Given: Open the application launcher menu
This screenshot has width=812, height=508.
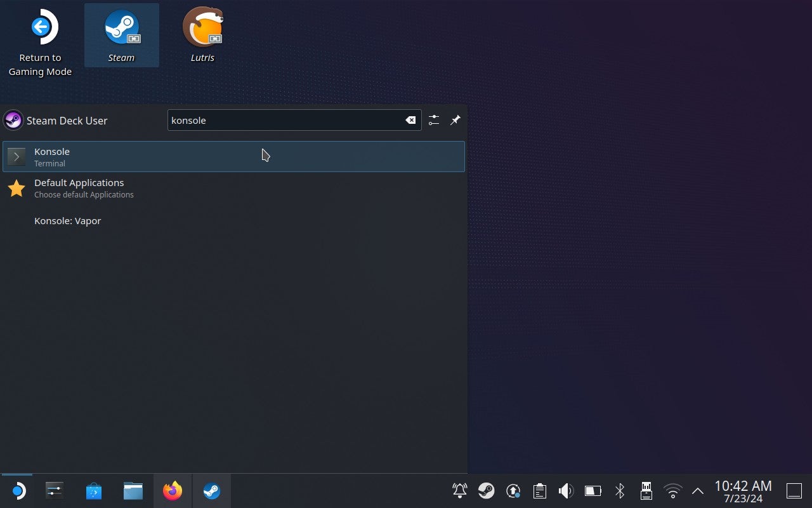Looking at the screenshot, I should pyautogui.click(x=18, y=490).
